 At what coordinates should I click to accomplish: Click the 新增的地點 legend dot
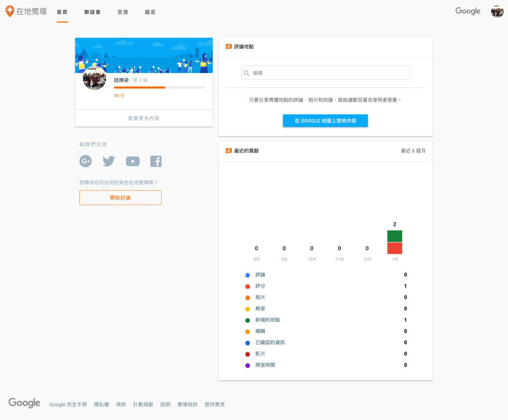tap(248, 320)
